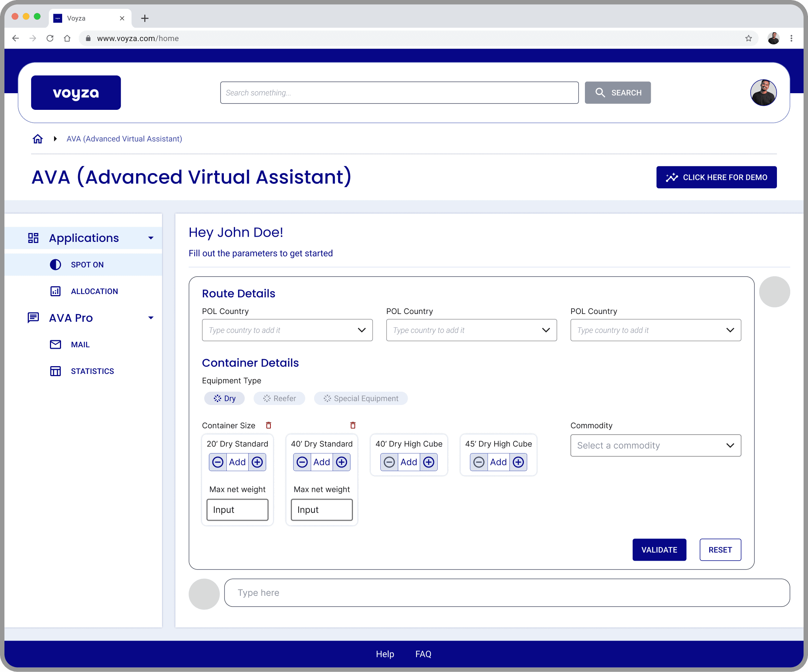Select the Reefer equipment type

(279, 399)
